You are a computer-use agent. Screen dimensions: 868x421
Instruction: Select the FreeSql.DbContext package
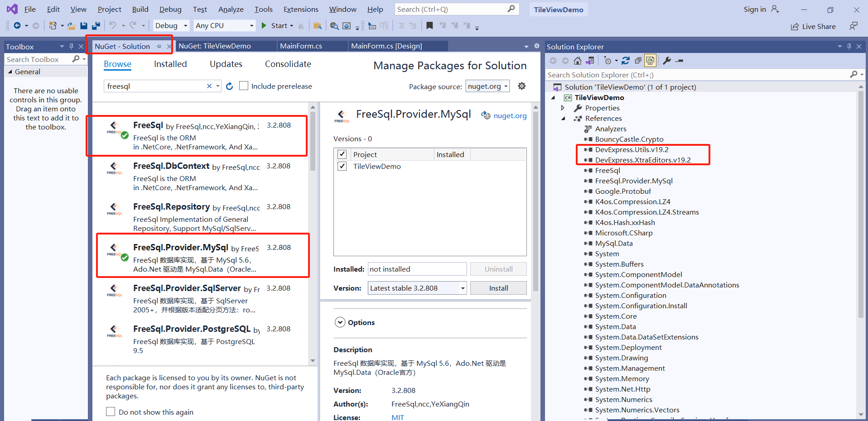click(200, 177)
